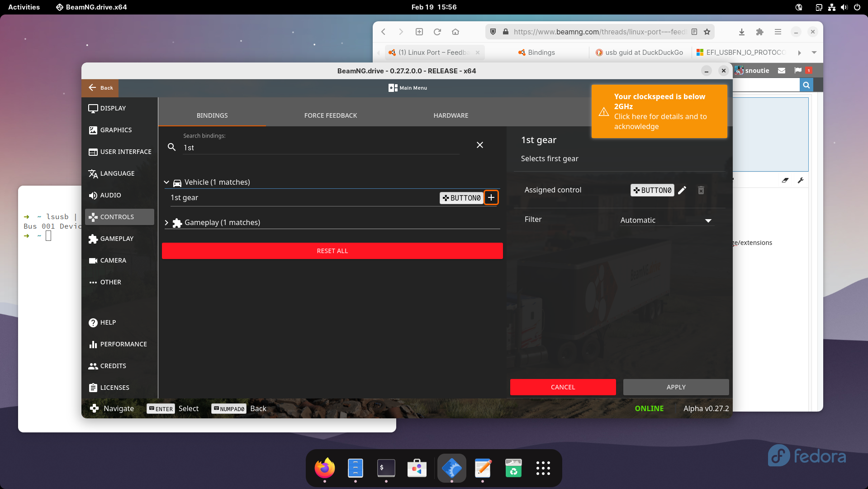Click the magnifier icon beside Search bindings

pos(172,147)
